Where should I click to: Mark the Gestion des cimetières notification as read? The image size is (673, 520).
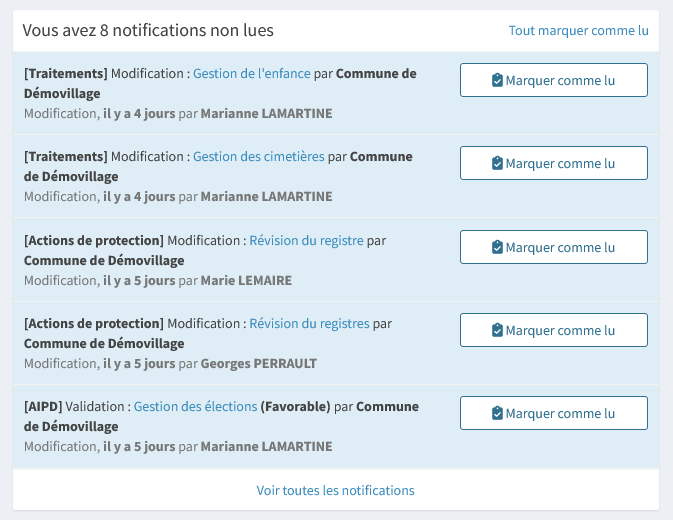click(x=560, y=163)
